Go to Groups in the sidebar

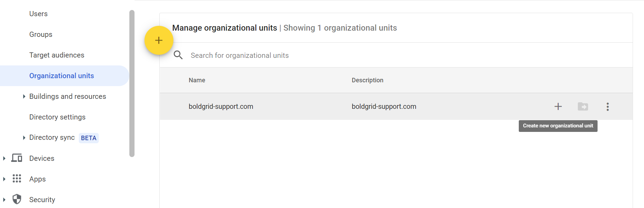point(41,34)
